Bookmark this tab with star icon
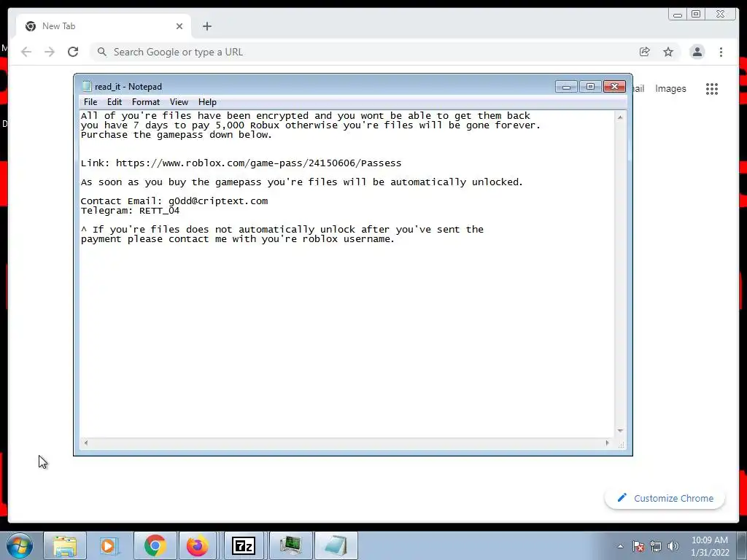The width and height of the screenshot is (747, 560). pyautogui.click(x=668, y=52)
